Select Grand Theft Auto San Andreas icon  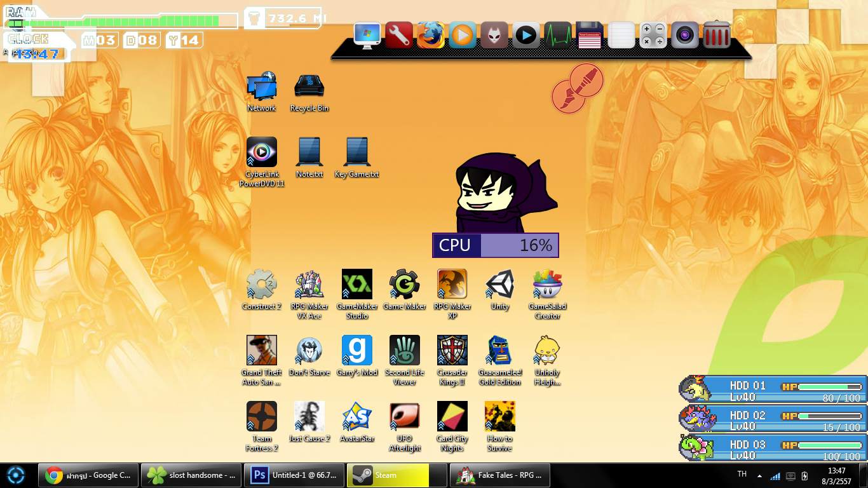[262, 360]
